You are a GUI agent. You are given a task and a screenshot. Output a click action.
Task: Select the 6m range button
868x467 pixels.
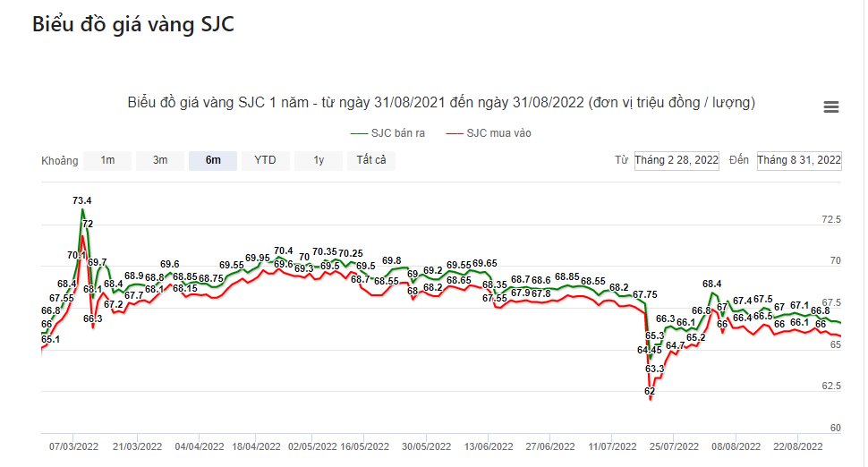(x=213, y=160)
